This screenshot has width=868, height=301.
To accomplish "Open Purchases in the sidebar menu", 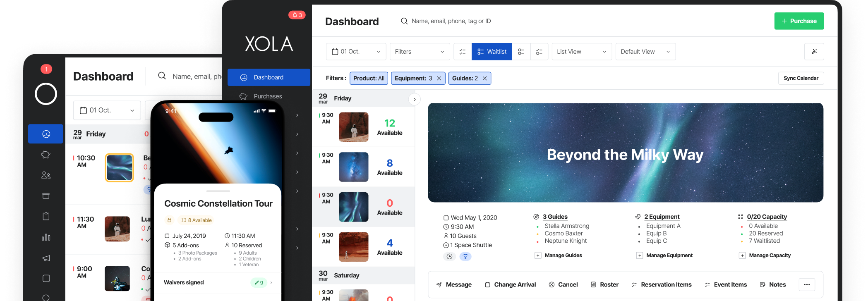I will click(x=268, y=96).
